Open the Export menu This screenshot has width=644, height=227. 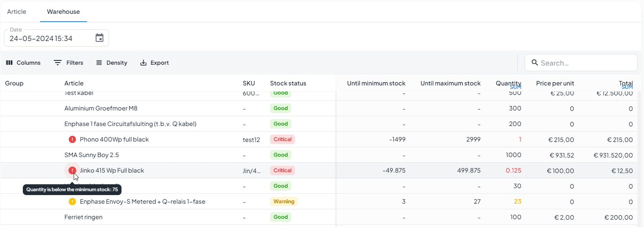coord(155,63)
